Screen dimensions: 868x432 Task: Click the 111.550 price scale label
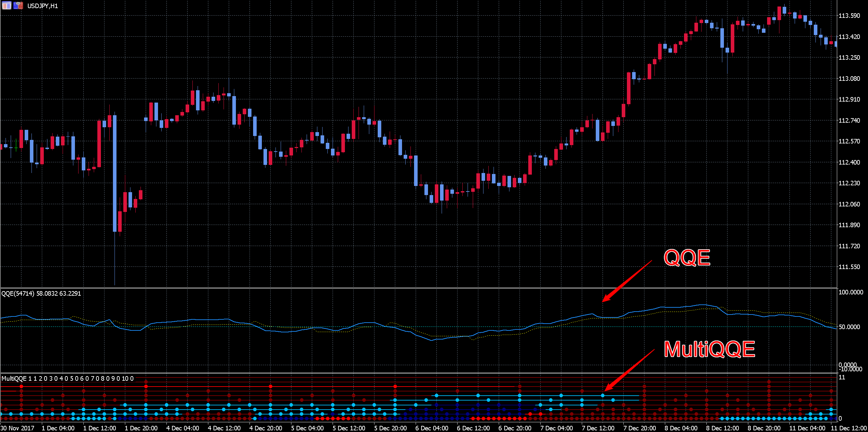tap(849, 267)
